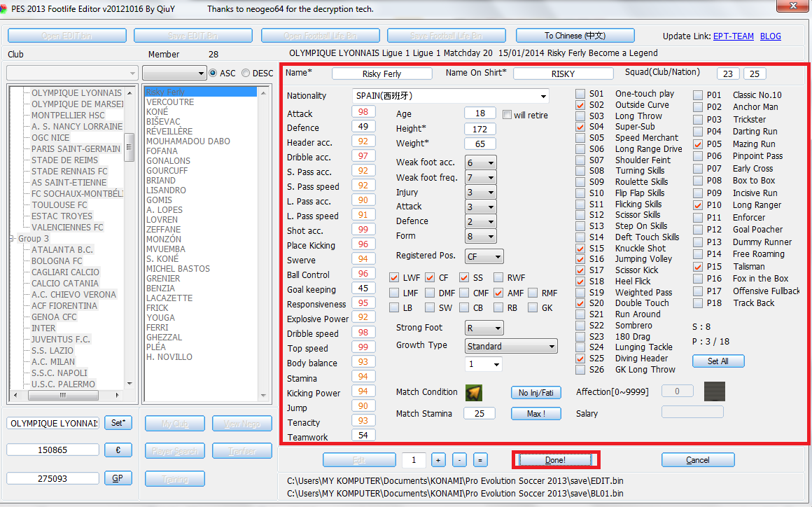Open the Nationality dropdown
The width and height of the screenshot is (812, 507).
tap(543, 96)
